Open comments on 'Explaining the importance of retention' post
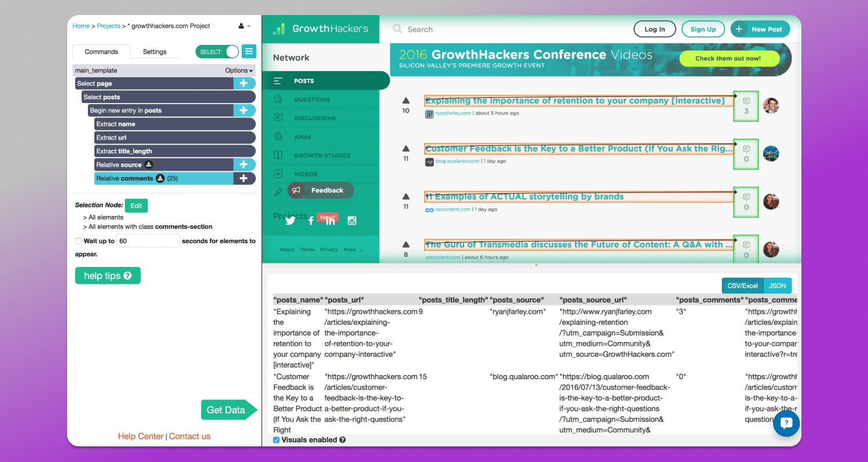This screenshot has height=462, width=868. (x=746, y=106)
